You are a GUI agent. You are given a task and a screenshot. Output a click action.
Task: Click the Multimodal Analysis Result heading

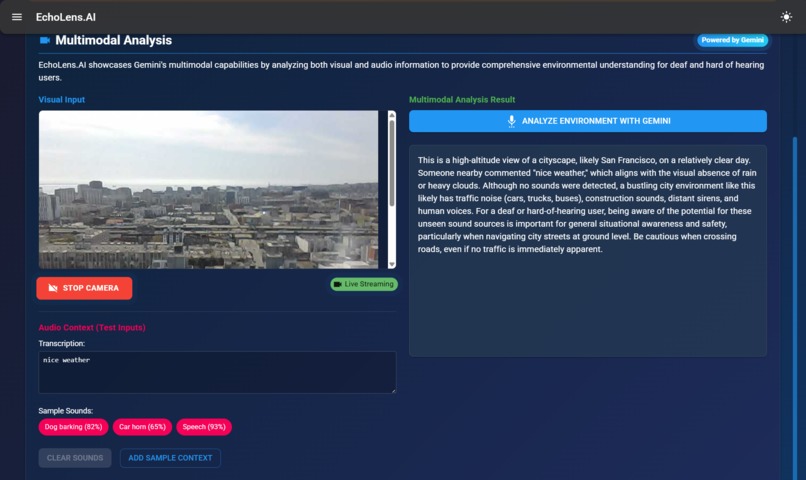click(462, 100)
